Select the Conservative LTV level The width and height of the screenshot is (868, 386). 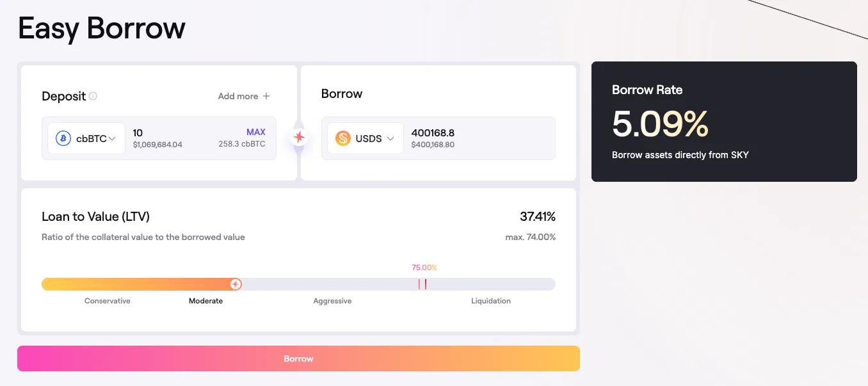(x=108, y=301)
